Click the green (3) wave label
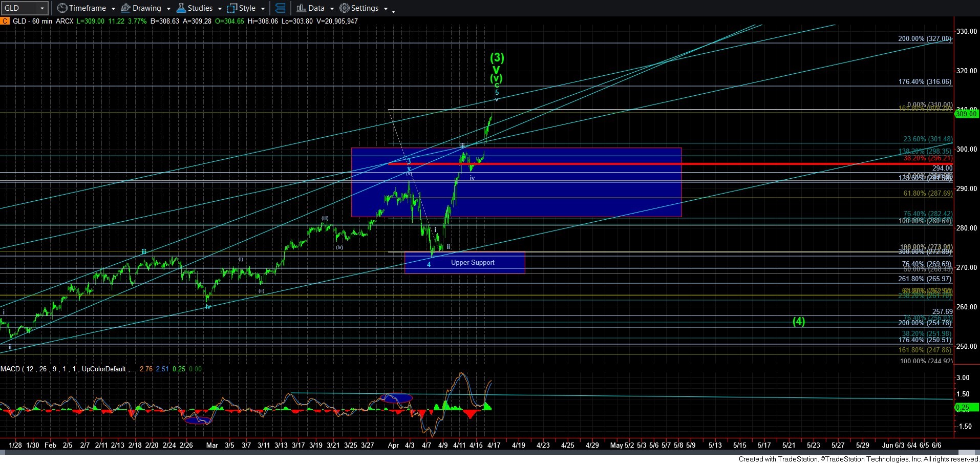 point(497,57)
